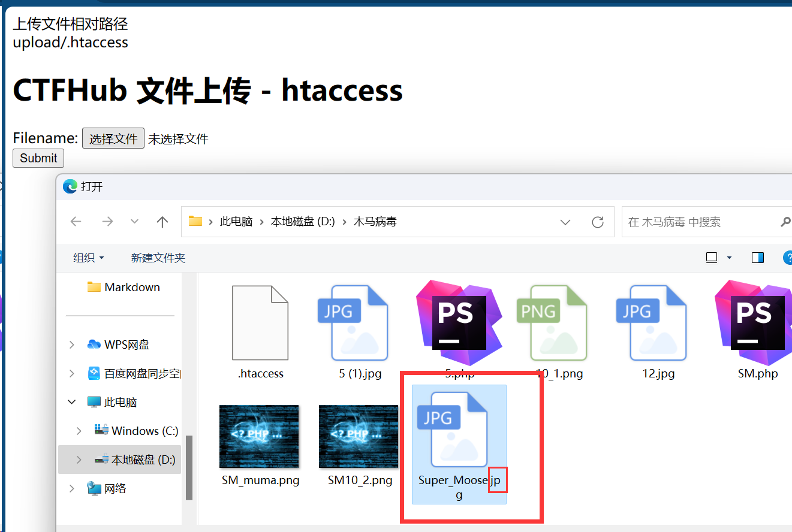
Task: Select the SM.php file
Action: coord(758,324)
